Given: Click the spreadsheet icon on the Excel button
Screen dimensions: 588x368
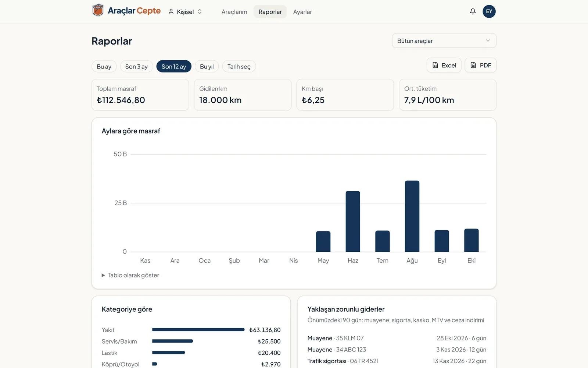Looking at the screenshot, I should click(435, 65).
